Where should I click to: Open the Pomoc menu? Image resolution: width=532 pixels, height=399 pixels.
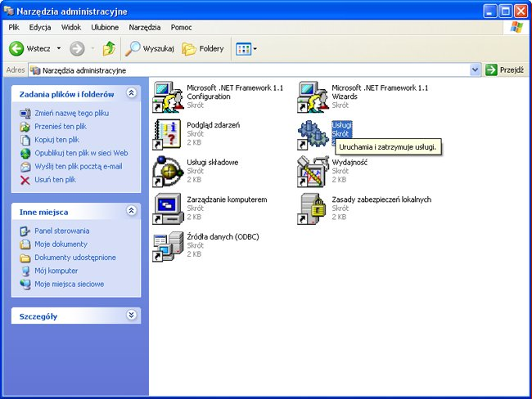click(x=181, y=28)
